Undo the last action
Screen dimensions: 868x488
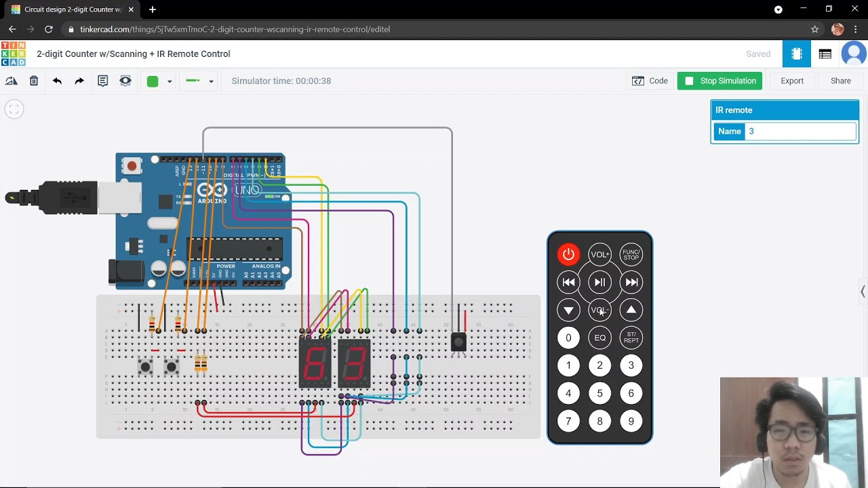click(57, 81)
